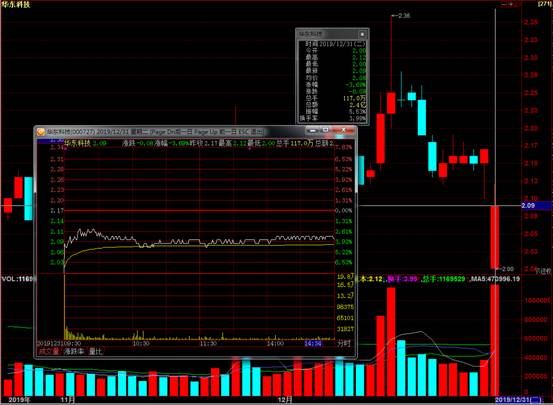Image resolution: width=553 pixels, height=405 pixels.
Task: Click the 2.36 high price annotation
Action: [x=404, y=16]
